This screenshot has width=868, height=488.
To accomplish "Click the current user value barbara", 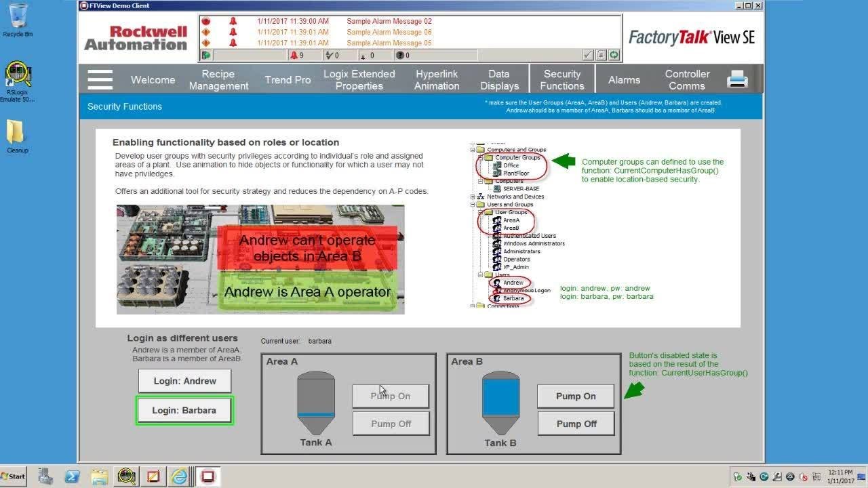I will click(319, 341).
